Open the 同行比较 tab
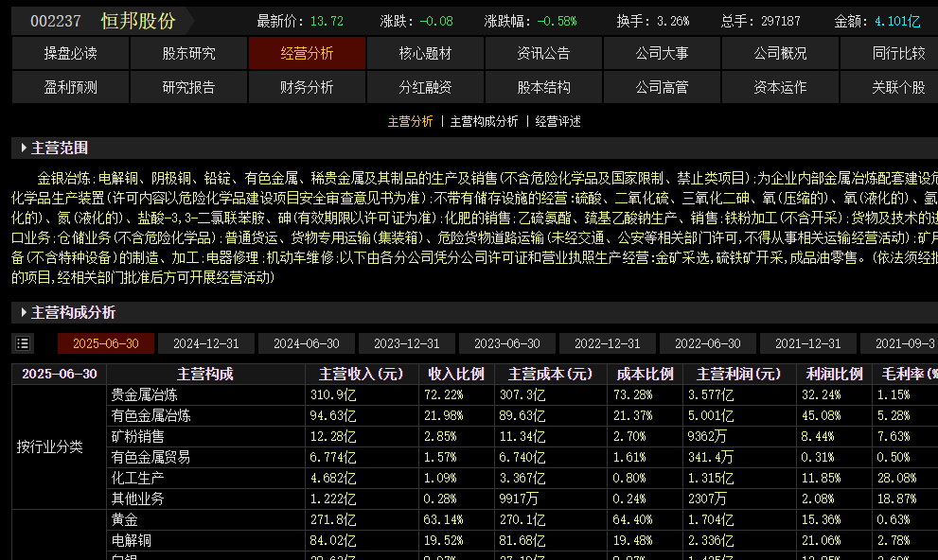Image resolution: width=938 pixels, height=560 pixels. pyautogui.click(x=890, y=53)
